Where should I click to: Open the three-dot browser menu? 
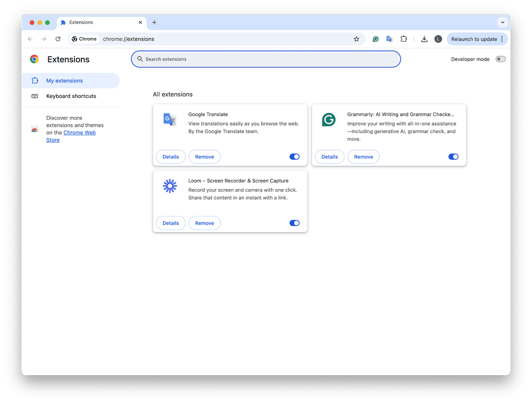pos(502,39)
